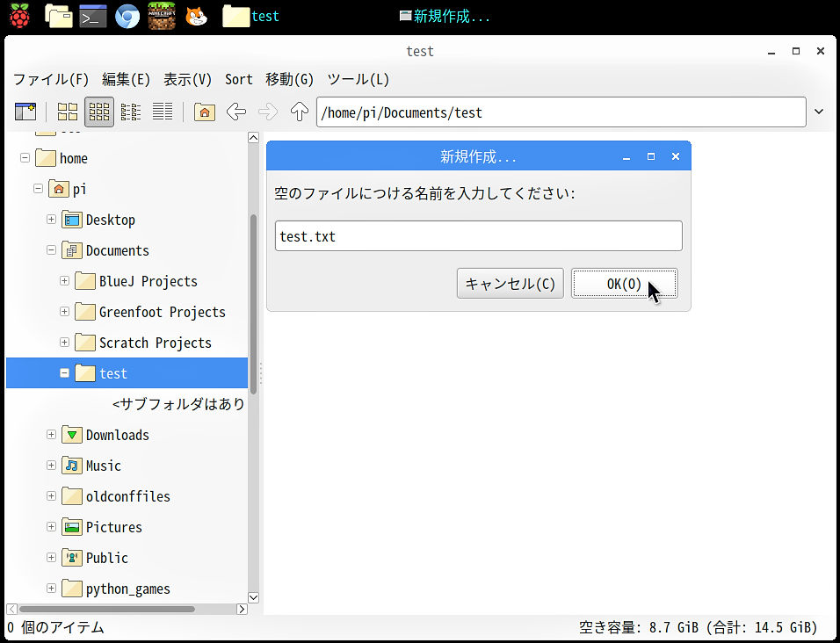Launch Minecraft Pi from taskbar

point(162,16)
